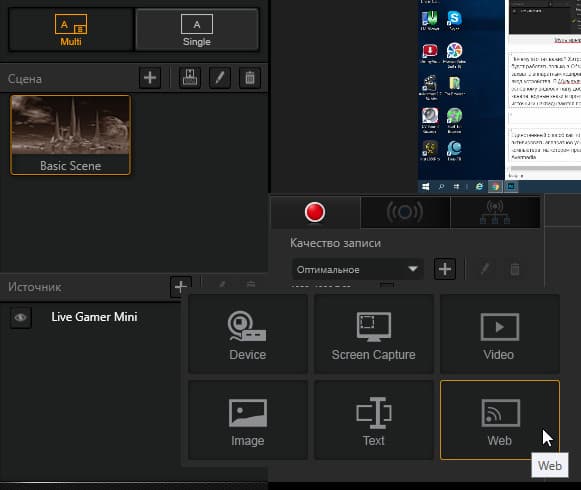Add a Device source
Image resolution: width=581 pixels, height=490 pixels.
[x=248, y=334]
